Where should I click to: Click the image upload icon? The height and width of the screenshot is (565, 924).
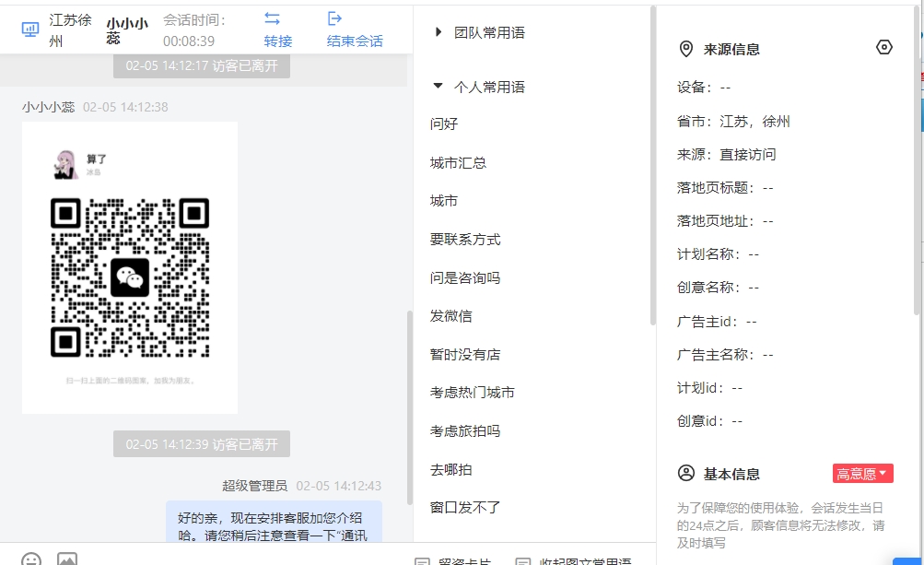(67, 559)
